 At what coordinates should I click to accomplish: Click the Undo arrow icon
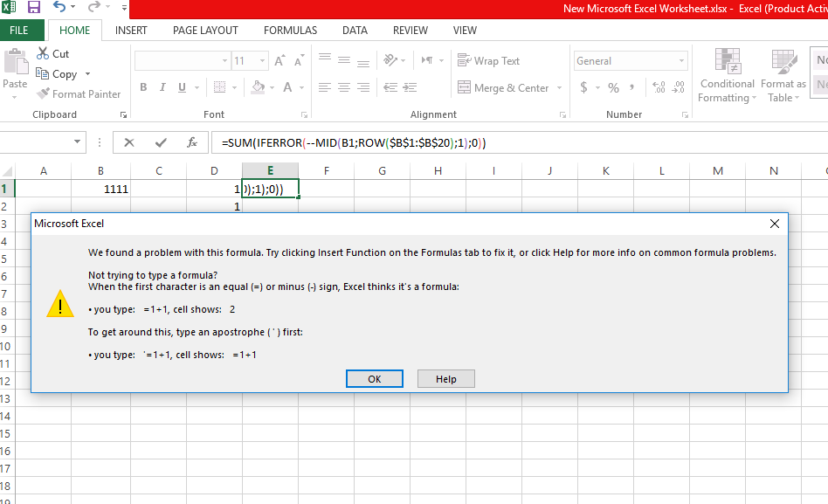coord(59,7)
